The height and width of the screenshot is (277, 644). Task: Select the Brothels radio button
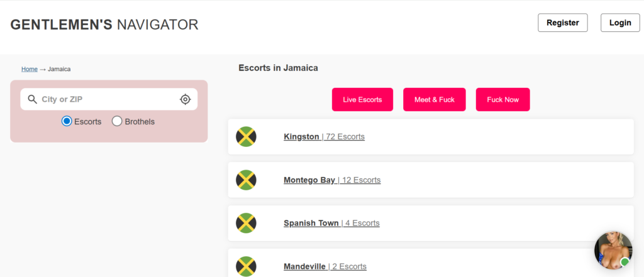(x=117, y=121)
